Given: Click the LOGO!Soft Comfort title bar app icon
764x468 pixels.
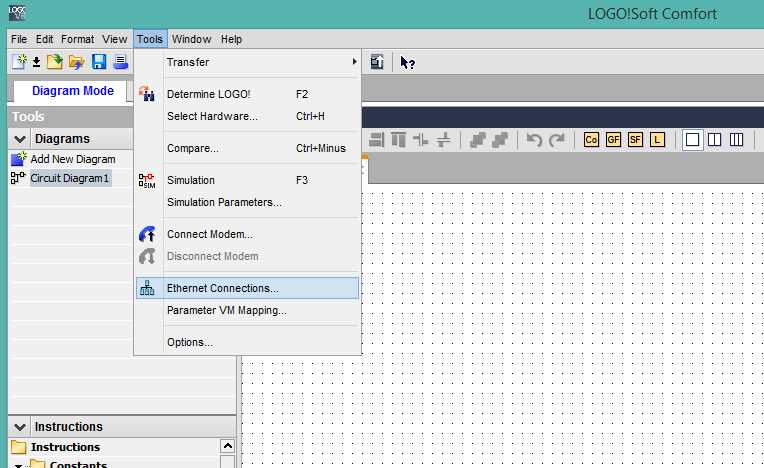Looking at the screenshot, I should (x=17, y=13).
